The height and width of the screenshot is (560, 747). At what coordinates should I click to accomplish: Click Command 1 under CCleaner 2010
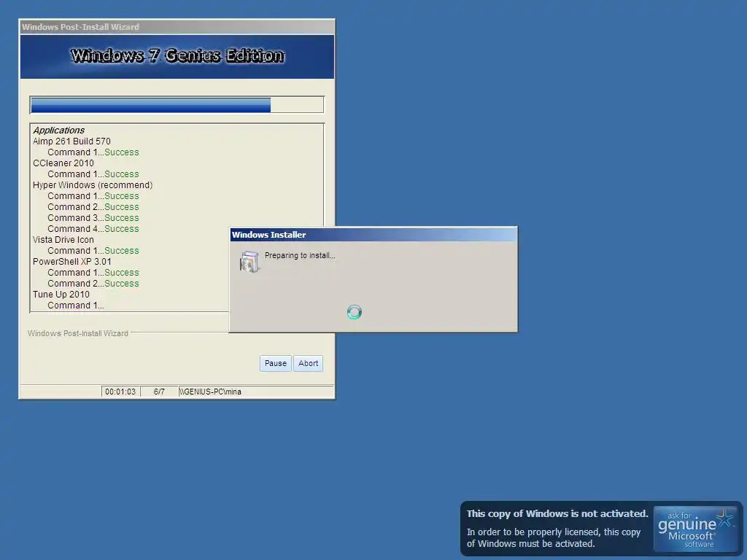(x=93, y=174)
